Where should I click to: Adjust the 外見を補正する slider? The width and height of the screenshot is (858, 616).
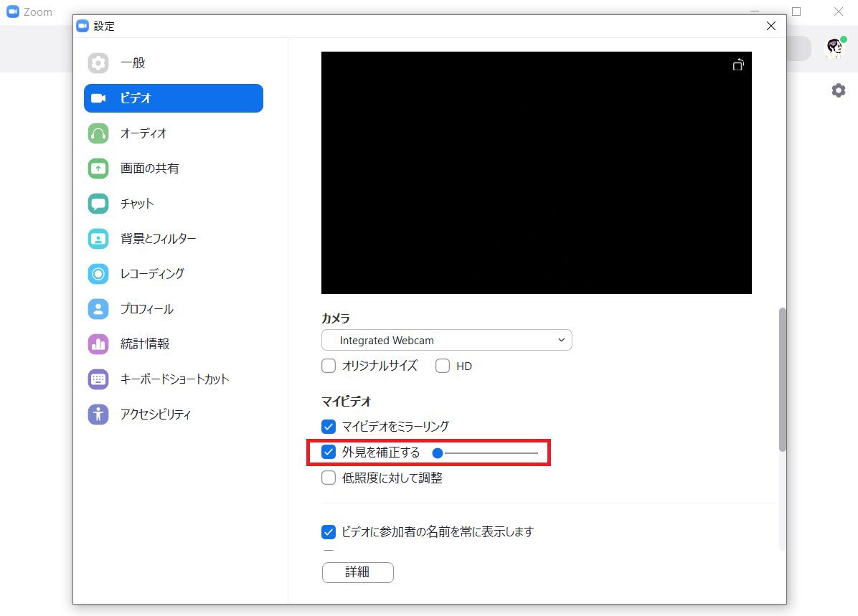439,452
